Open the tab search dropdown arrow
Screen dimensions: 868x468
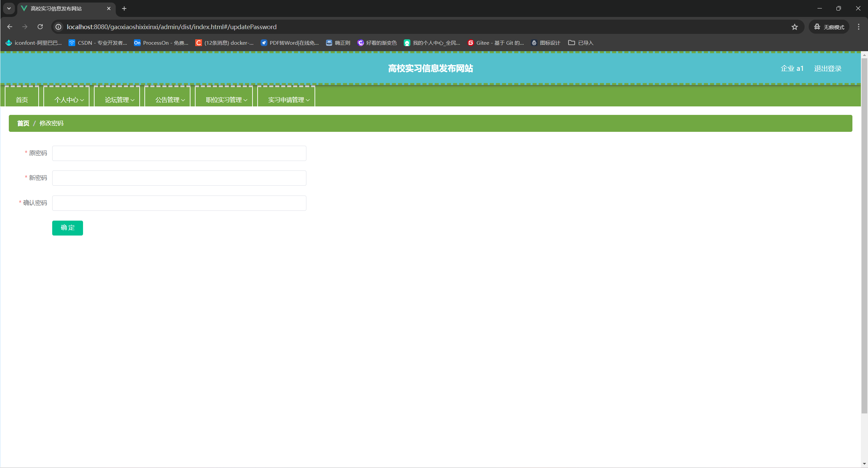coord(9,8)
